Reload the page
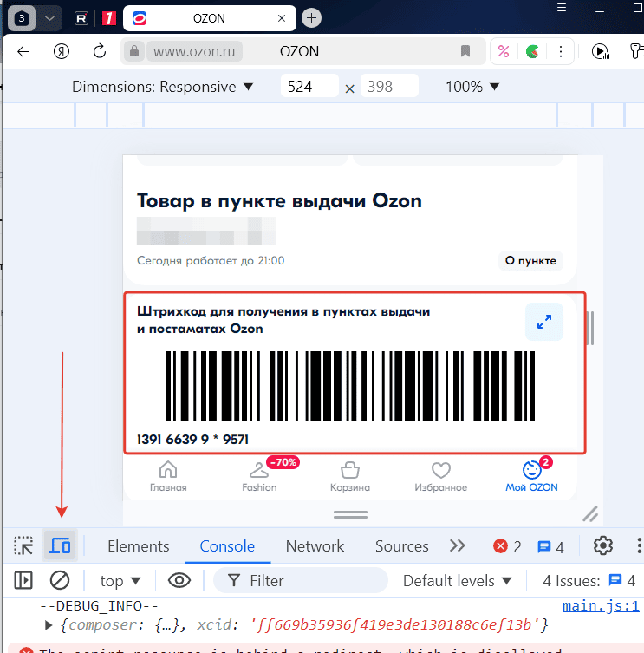Viewport: 644px width, 653px height. (x=100, y=51)
